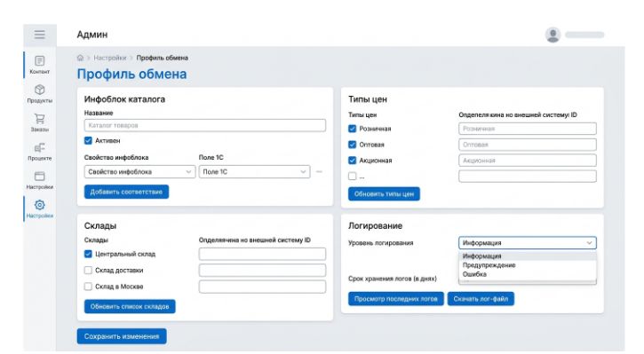
Task: Enable the Склад доставки checkbox
Action: 88,271
